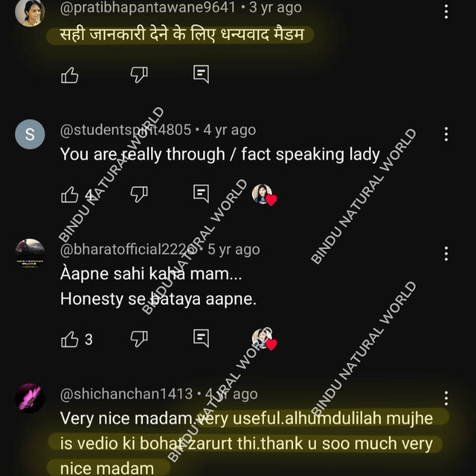Open the studentspirit4805 'S' avatar
Image resolution: width=476 pixels, height=476 pixels.
30,134
